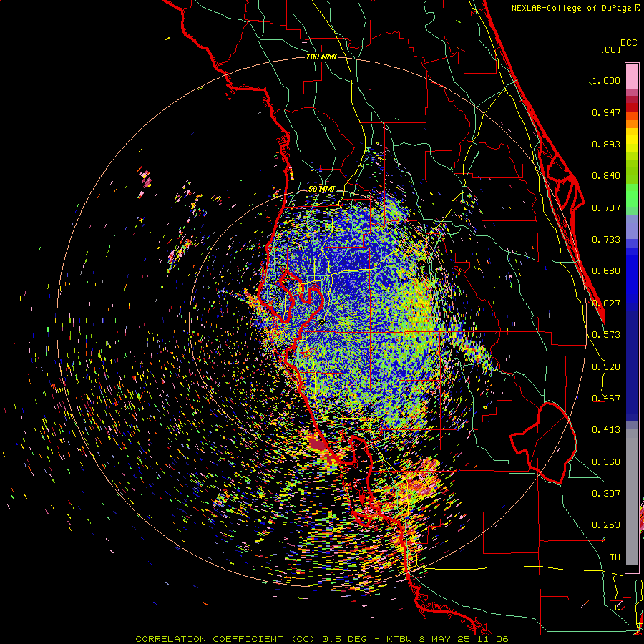
Task: Click the NEXLAB-College of DuPage credit text
Action: [576, 8]
